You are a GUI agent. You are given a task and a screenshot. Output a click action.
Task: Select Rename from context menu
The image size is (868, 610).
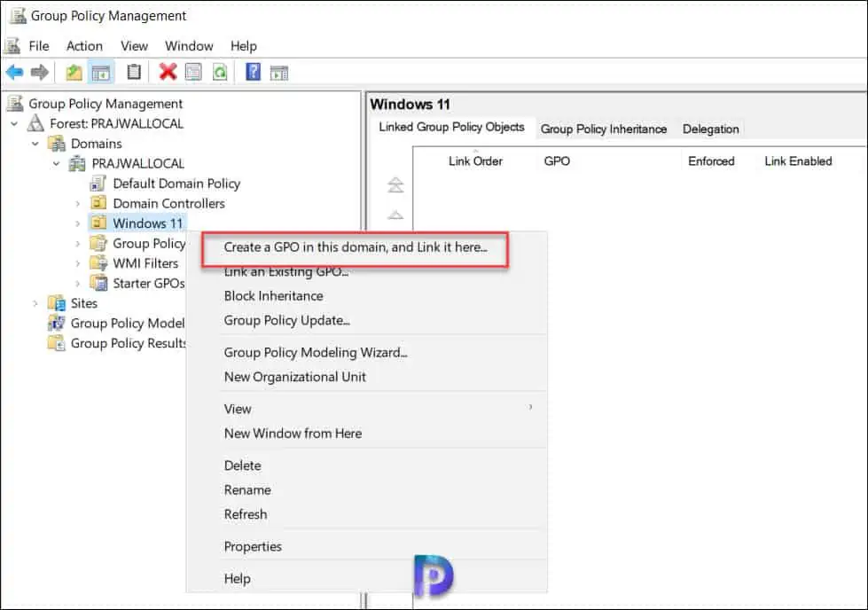[247, 489]
